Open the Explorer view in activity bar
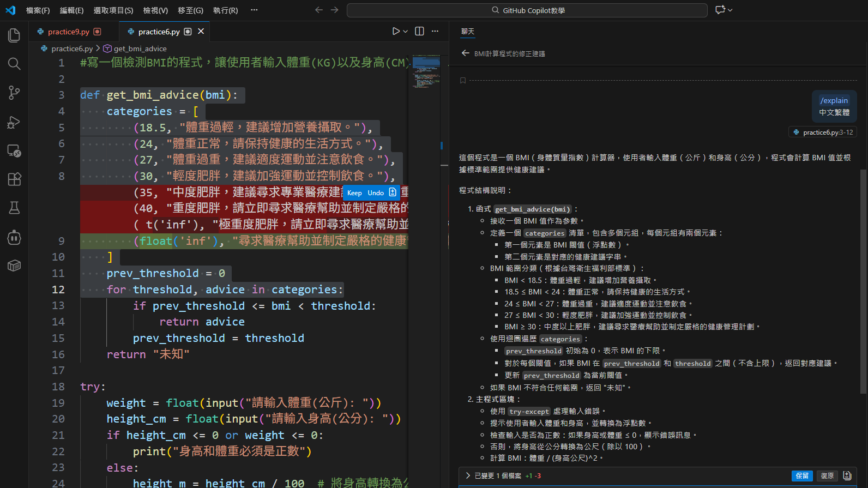The image size is (868, 488). coord(14,35)
